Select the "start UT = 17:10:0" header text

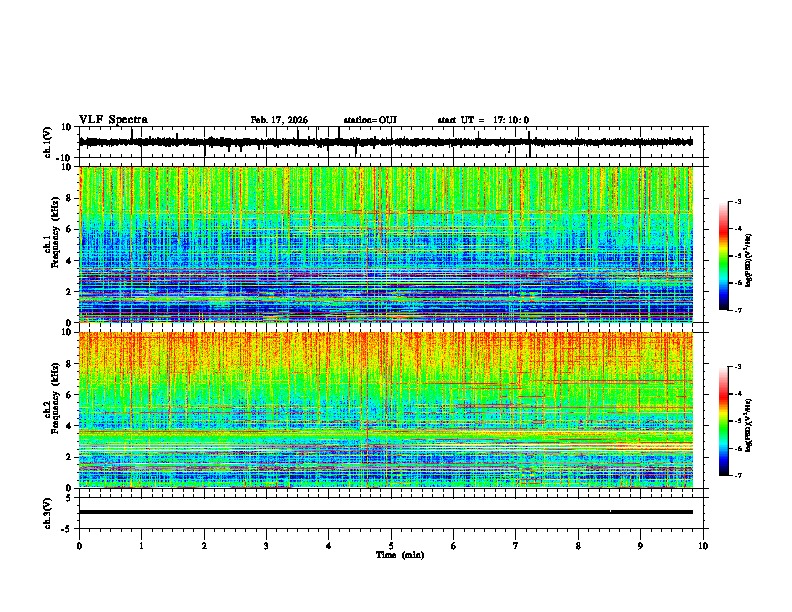click(483, 120)
